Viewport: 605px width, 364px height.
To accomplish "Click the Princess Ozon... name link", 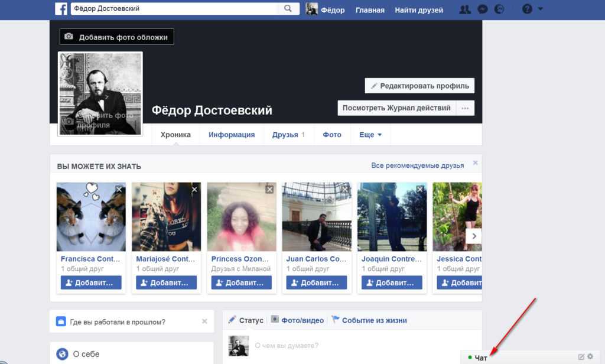I will click(x=240, y=259).
